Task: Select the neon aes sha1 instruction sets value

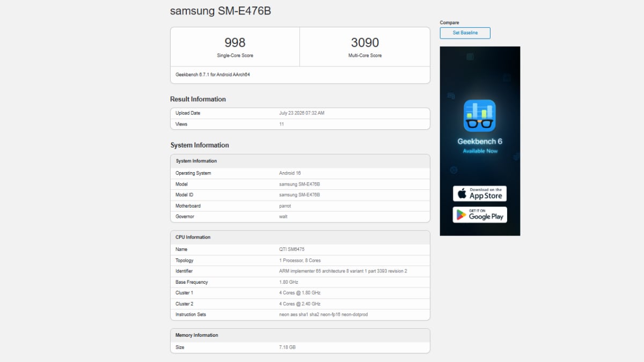Action: [324, 314]
